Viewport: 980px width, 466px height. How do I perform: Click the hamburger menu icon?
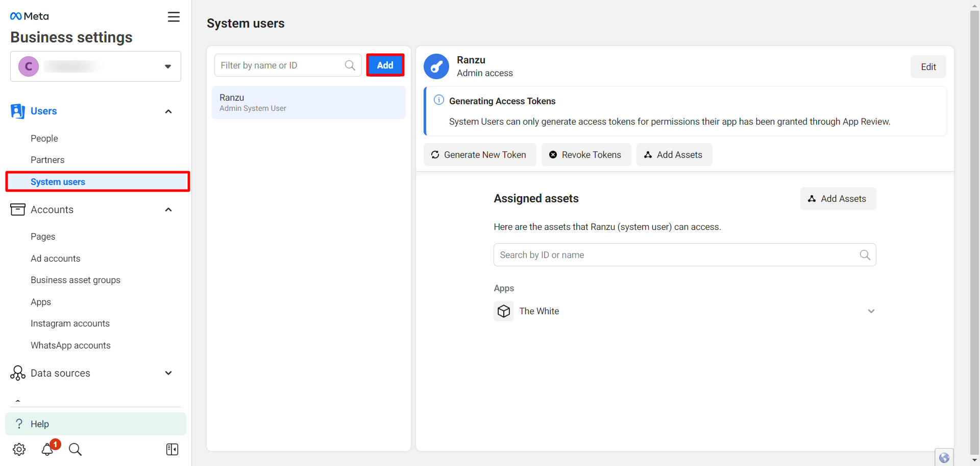pos(174,17)
